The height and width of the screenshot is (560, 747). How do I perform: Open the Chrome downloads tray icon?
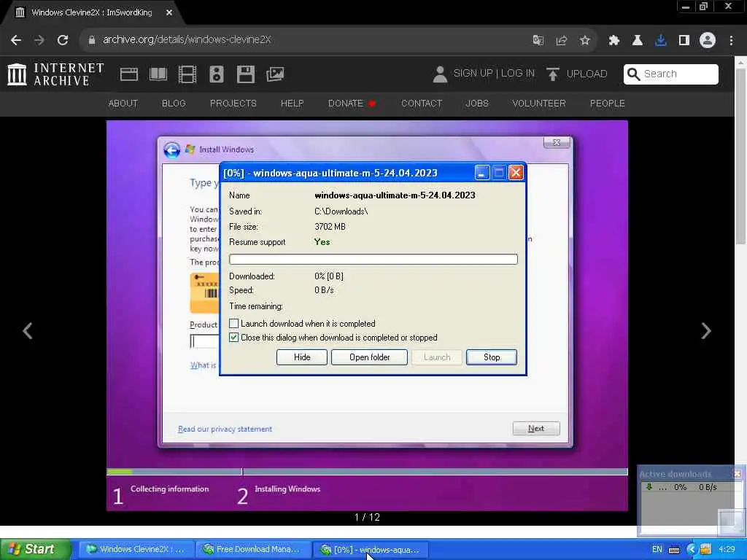point(660,41)
